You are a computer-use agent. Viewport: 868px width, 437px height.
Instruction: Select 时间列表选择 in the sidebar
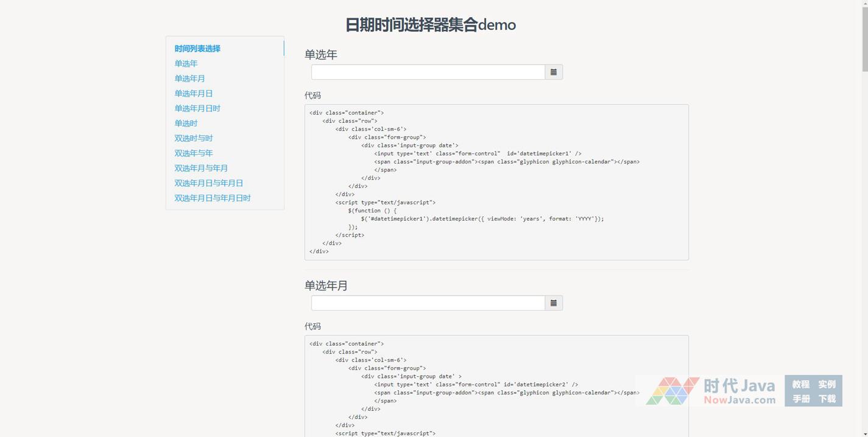(x=197, y=49)
